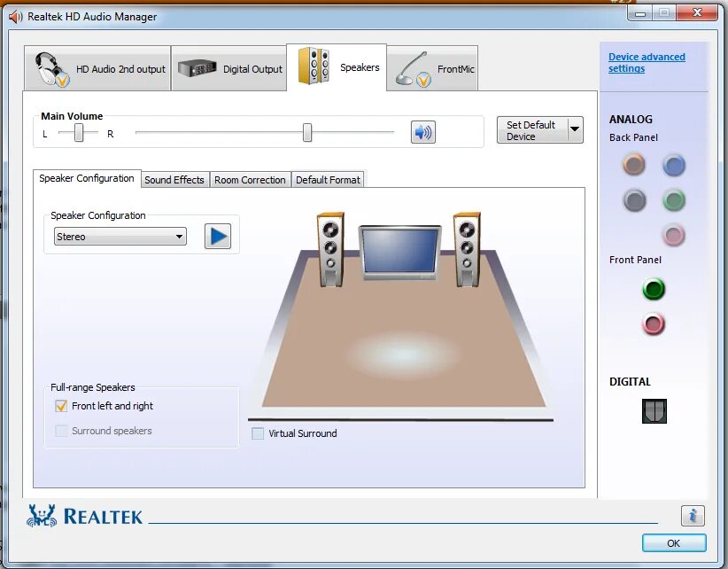Minimize the Realtek HD Audio Manager window

point(640,12)
